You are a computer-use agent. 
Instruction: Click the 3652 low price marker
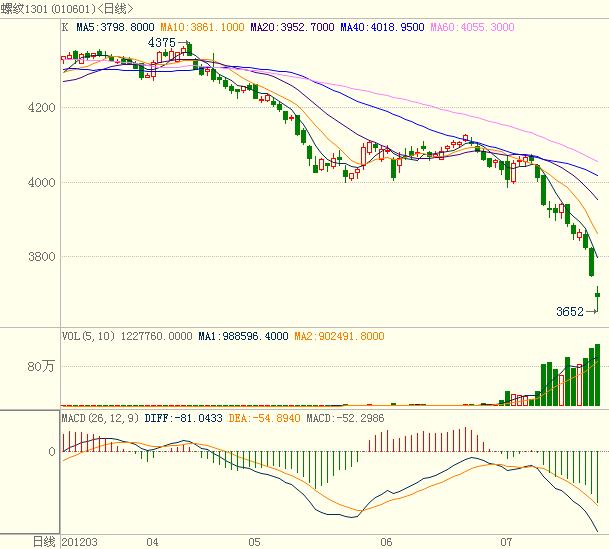click(x=570, y=311)
